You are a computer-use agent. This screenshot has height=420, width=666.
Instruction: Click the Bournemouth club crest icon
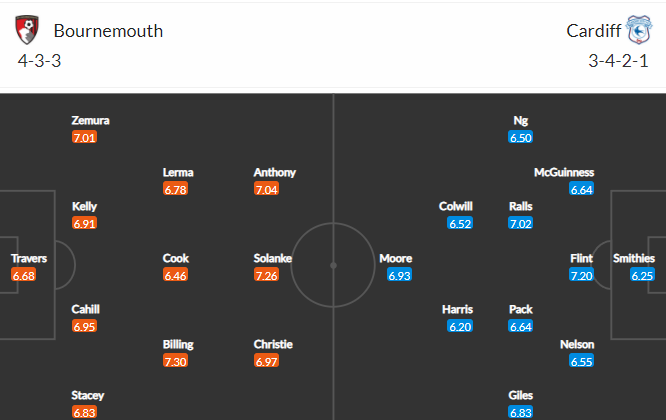point(27,30)
